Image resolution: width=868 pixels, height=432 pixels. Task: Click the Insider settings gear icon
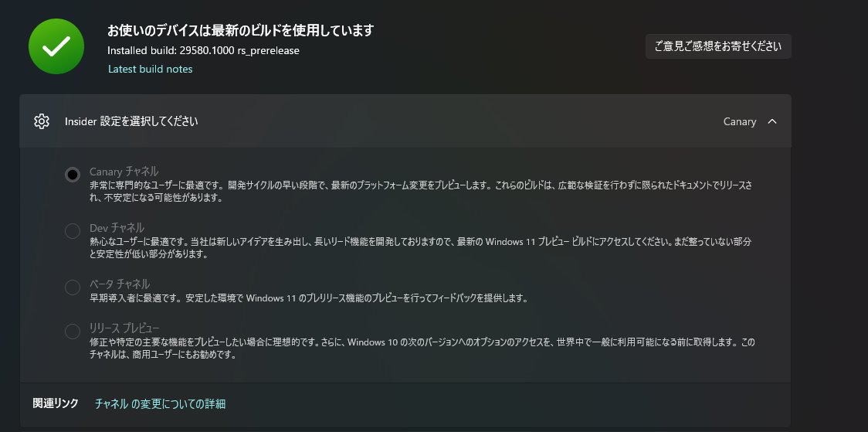42,121
